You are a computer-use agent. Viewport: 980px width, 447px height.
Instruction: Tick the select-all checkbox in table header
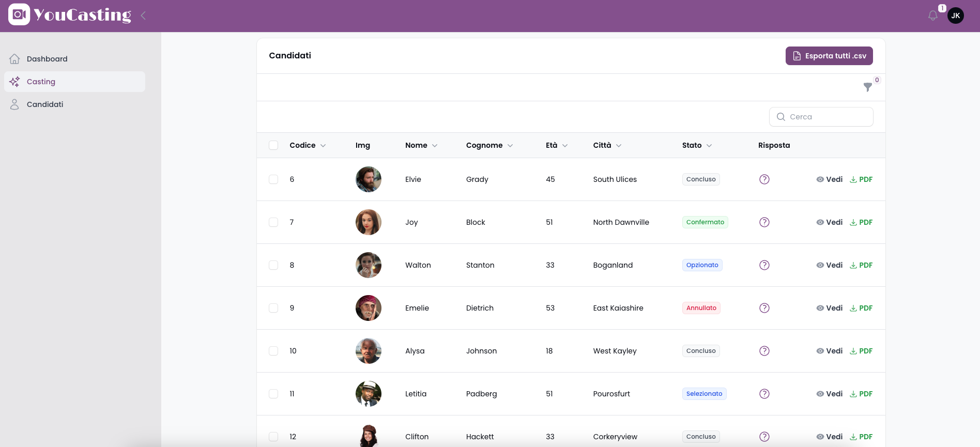(x=273, y=145)
